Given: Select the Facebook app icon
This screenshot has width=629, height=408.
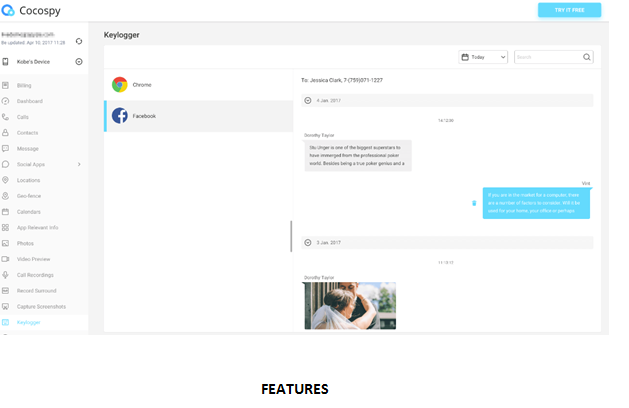Looking at the screenshot, I should coord(120,116).
